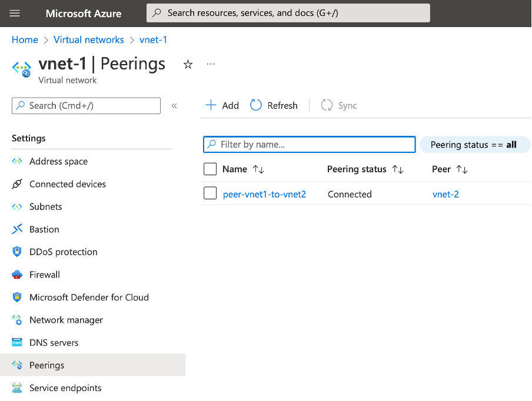Go to Virtual networks breadcrumb

tap(88, 39)
